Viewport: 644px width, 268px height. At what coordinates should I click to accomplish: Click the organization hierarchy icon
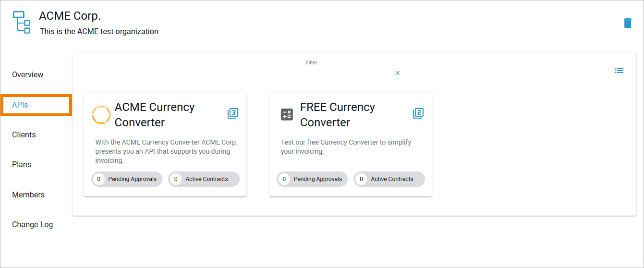coord(22,22)
